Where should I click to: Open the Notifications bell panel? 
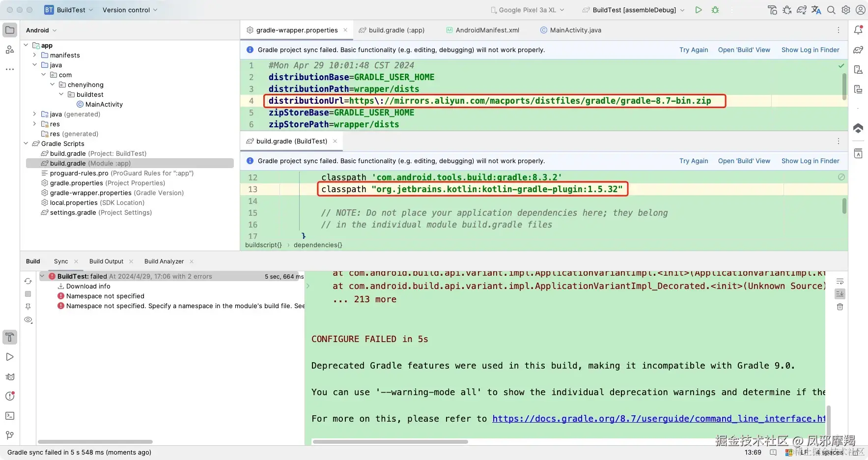coord(858,30)
